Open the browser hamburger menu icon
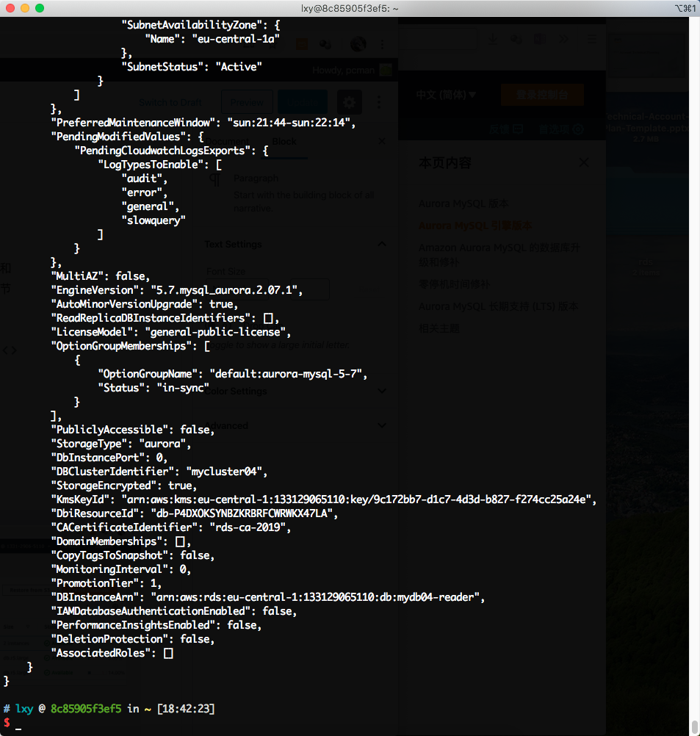Image resolution: width=700 pixels, height=736 pixels. pos(592,40)
